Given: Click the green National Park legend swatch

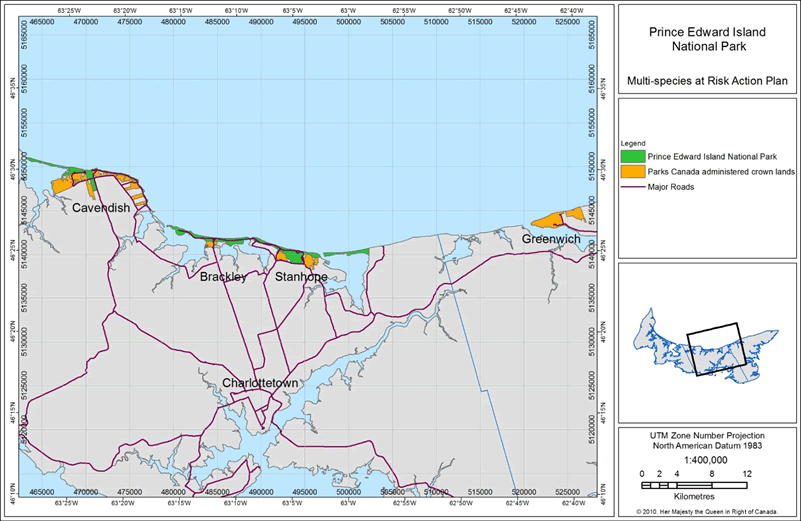Looking at the screenshot, I should click(x=632, y=156).
